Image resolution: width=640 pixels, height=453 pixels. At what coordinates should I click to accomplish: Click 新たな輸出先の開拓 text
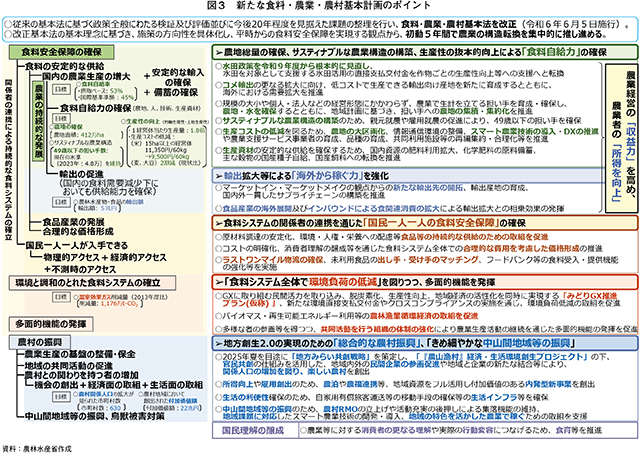tap(428, 188)
